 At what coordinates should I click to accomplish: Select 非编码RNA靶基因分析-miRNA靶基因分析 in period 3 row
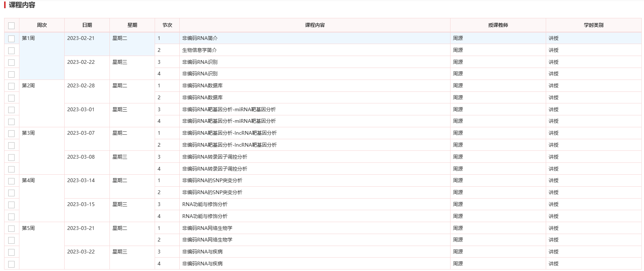tap(229, 109)
